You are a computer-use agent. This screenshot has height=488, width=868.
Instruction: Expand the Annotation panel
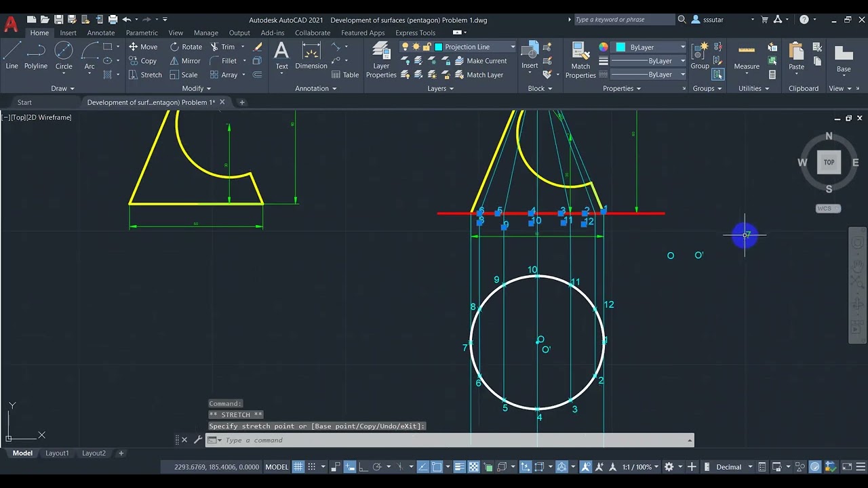316,88
